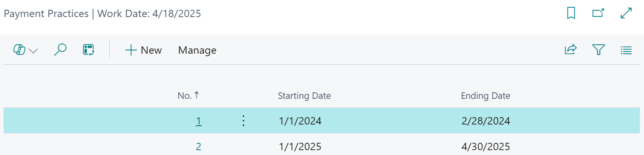644x155 pixels.
Task: Select the 1/1/2025 starting date cell
Action: point(300,146)
